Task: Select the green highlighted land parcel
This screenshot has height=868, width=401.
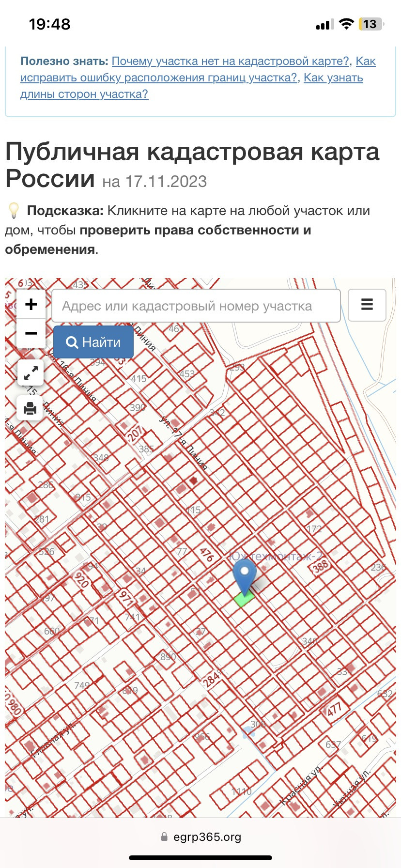Action: tap(244, 599)
